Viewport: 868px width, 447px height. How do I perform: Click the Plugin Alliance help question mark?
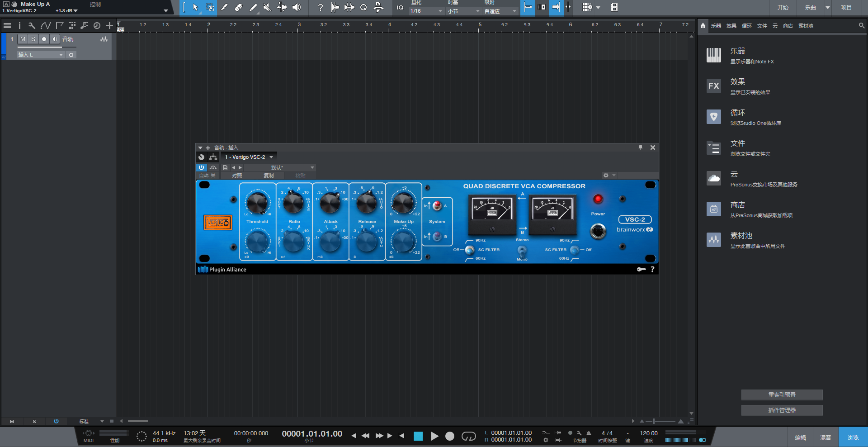click(x=652, y=269)
